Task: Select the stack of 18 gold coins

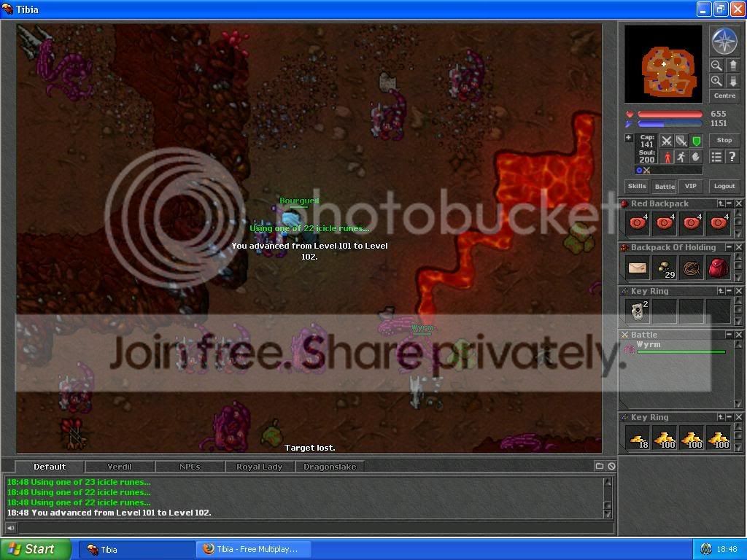Action: (x=637, y=438)
